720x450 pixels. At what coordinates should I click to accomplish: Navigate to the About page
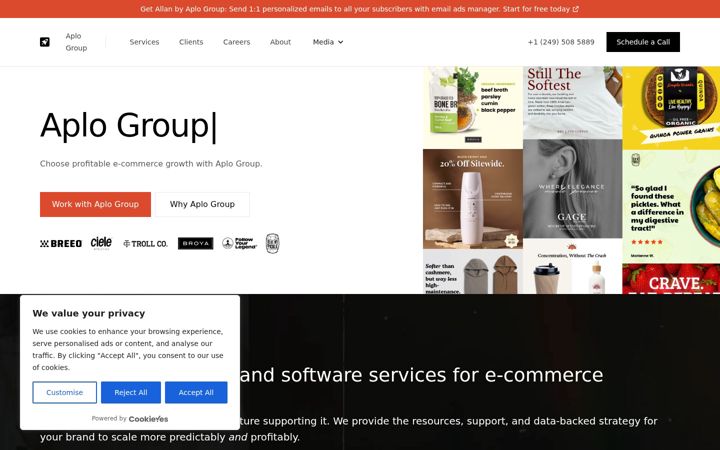coord(280,42)
